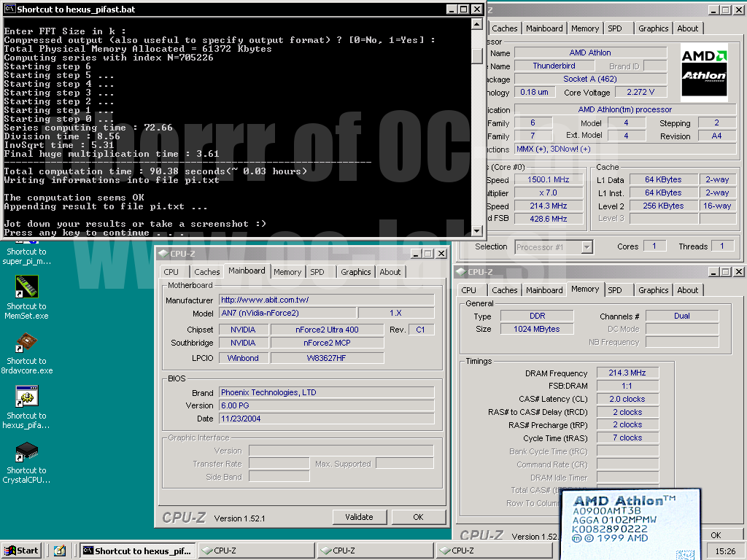Click OK in the Mainboard CPU-Z window
The width and height of the screenshot is (747, 560).
(418, 517)
